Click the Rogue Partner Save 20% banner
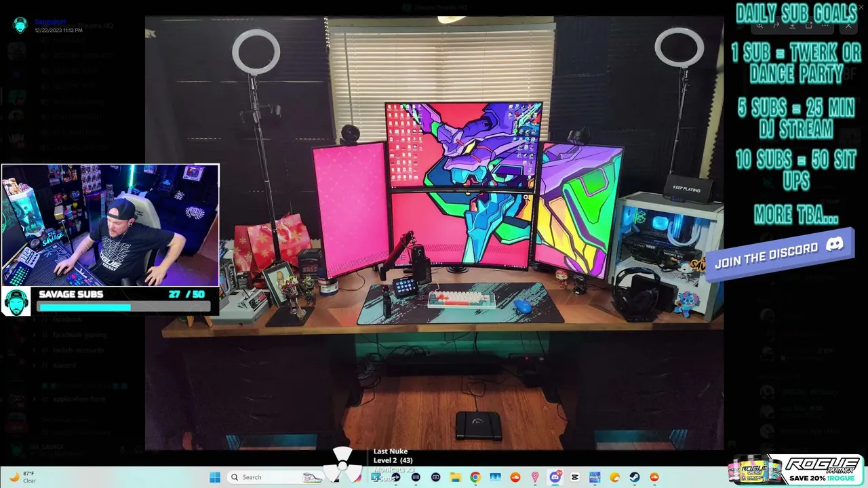Screen dimensions: 868x488 pyautogui.click(x=795, y=470)
